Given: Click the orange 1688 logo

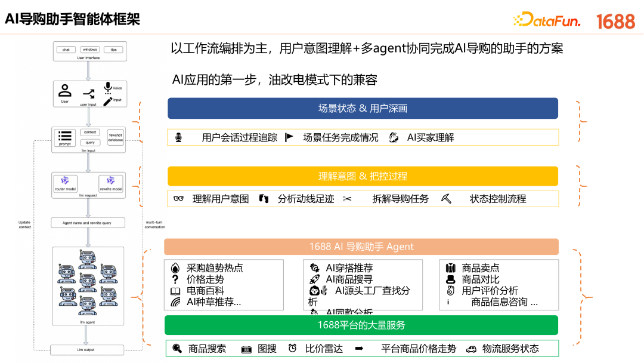Looking at the screenshot, I should tap(615, 21).
